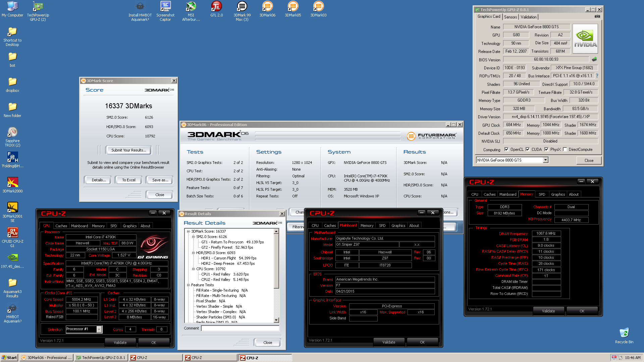Click the NVIDIA logo in GPU-Z
This screenshot has height=362, width=644.
coord(585,39)
